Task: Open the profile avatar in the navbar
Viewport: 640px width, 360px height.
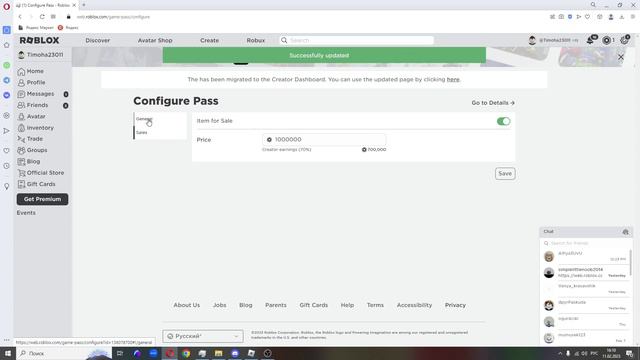Action: 532,40
